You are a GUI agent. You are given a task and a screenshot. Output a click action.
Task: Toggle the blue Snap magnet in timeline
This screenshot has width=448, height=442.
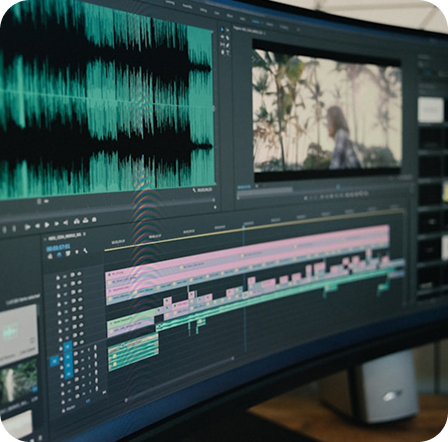[x=59, y=254]
